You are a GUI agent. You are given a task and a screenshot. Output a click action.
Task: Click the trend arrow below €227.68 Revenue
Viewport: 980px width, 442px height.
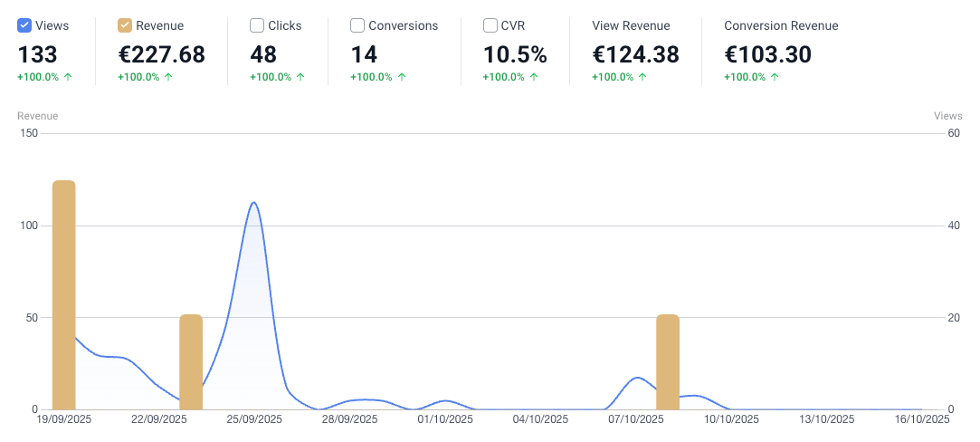[x=168, y=77]
